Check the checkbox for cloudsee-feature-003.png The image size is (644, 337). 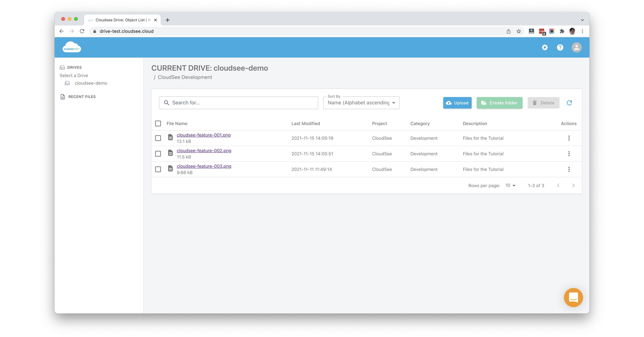[158, 169]
